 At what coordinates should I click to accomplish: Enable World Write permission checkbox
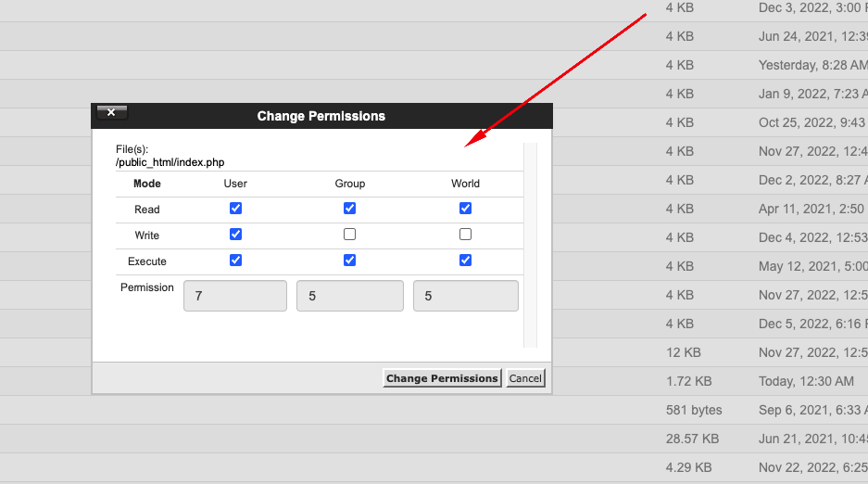pyautogui.click(x=466, y=235)
